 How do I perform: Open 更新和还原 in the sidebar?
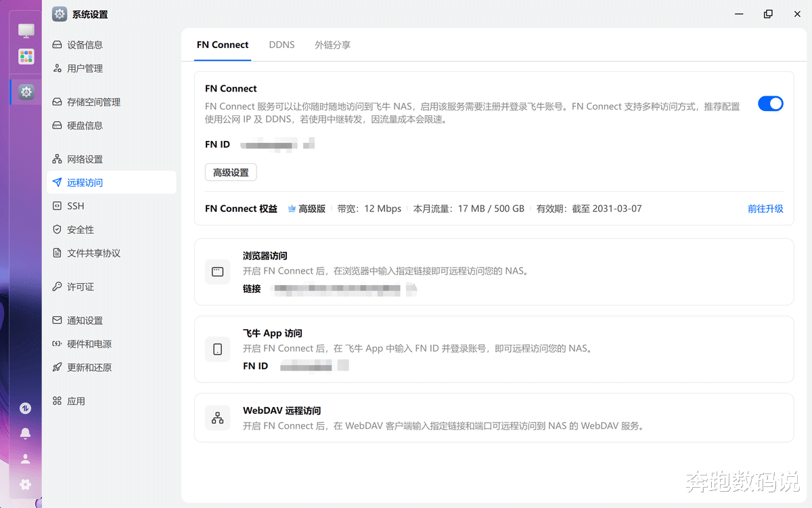(x=112, y=367)
